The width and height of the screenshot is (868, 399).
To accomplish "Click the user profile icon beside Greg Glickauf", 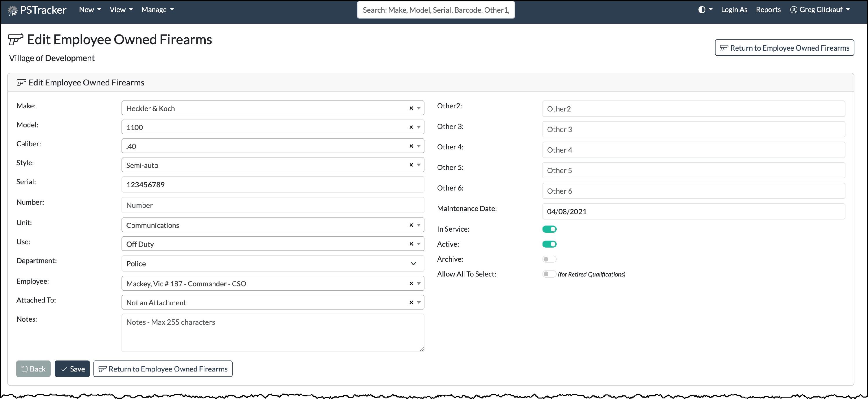I will 794,10.
